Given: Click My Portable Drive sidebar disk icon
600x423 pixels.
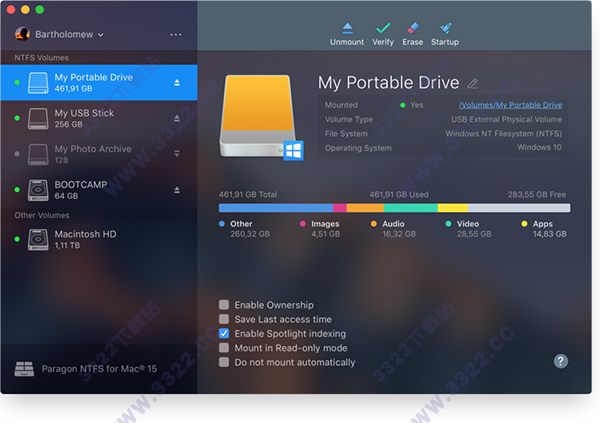Looking at the screenshot, I should [38, 83].
